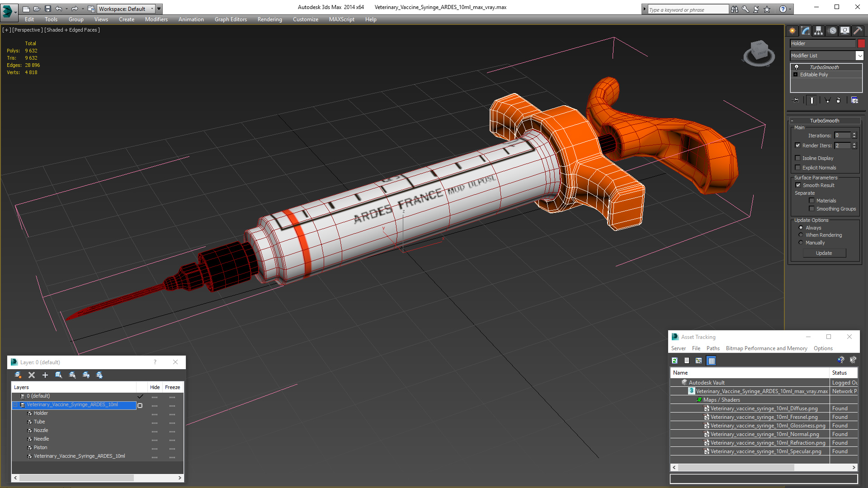Open the Graph Editors menu
The height and width of the screenshot is (488, 868).
231,19
